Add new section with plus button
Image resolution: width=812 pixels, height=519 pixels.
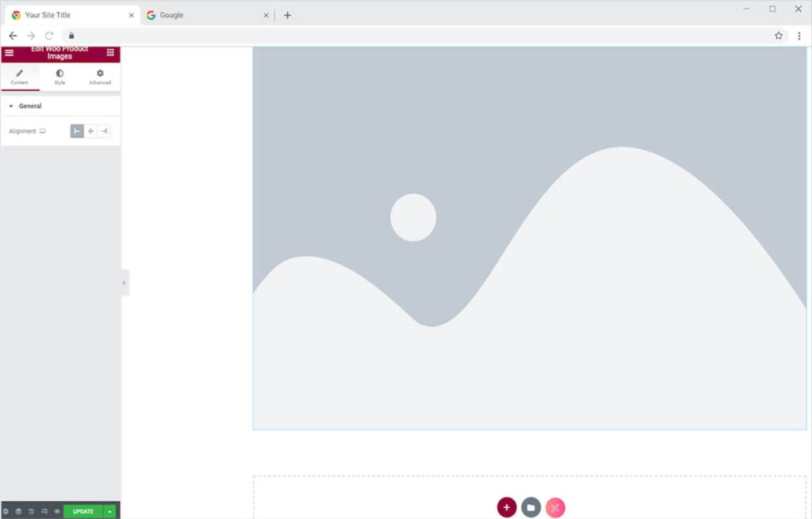pos(507,507)
